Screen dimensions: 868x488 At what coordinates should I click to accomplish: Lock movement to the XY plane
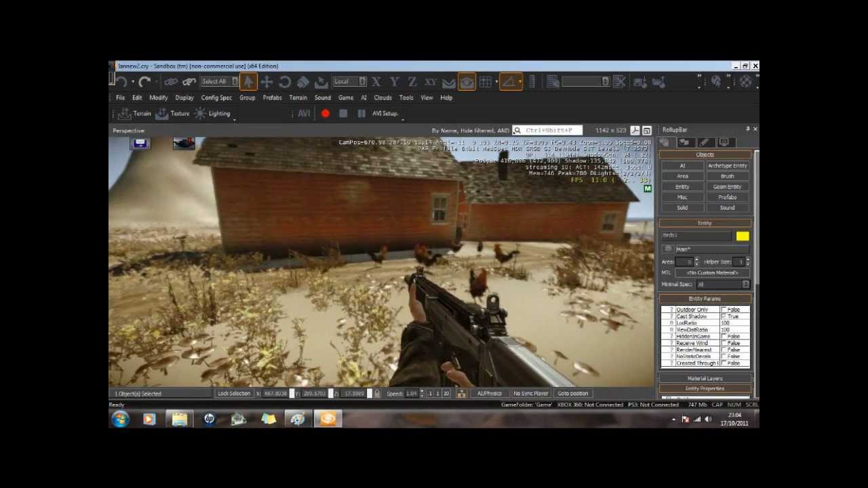431,82
